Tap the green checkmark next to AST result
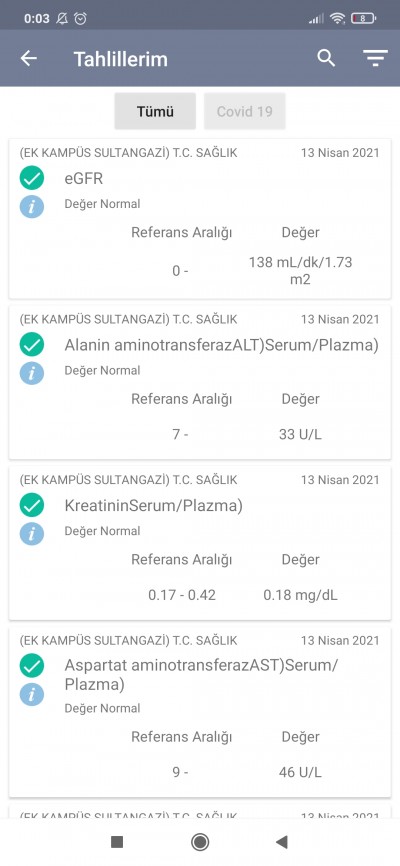The image size is (400, 866). pos(31,666)
